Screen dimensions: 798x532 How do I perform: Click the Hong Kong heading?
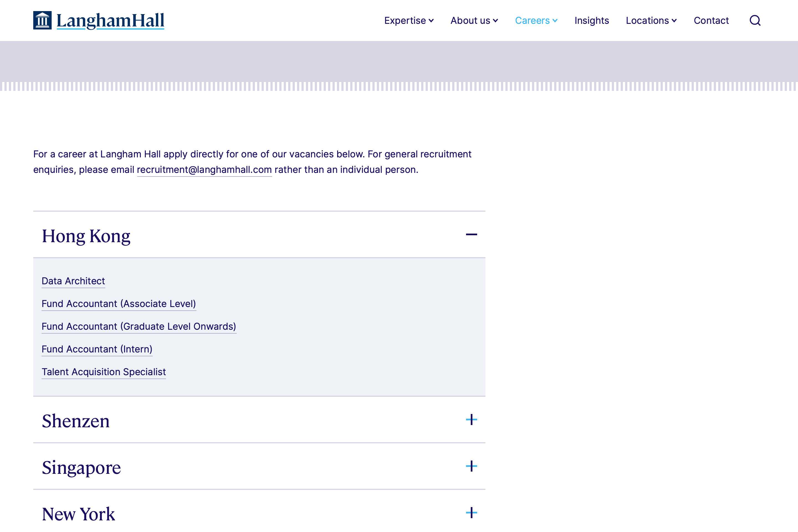(86, 236)
